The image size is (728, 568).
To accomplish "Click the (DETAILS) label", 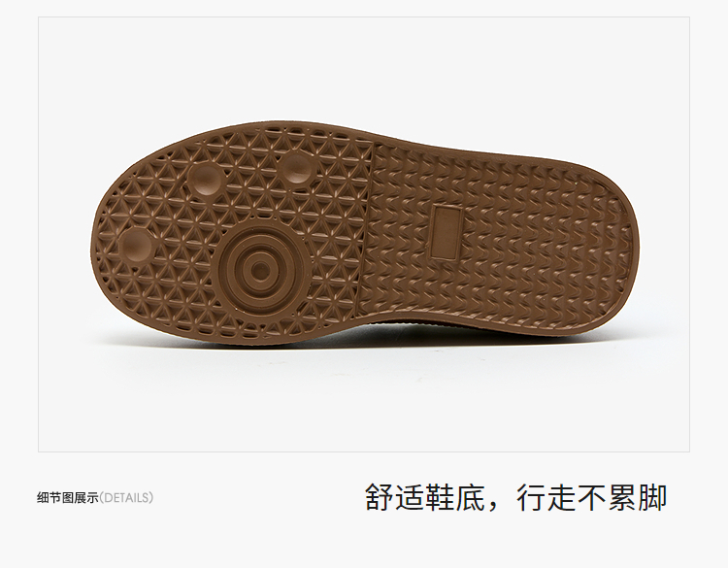I will pyautogui.click(x=126, y=498).
